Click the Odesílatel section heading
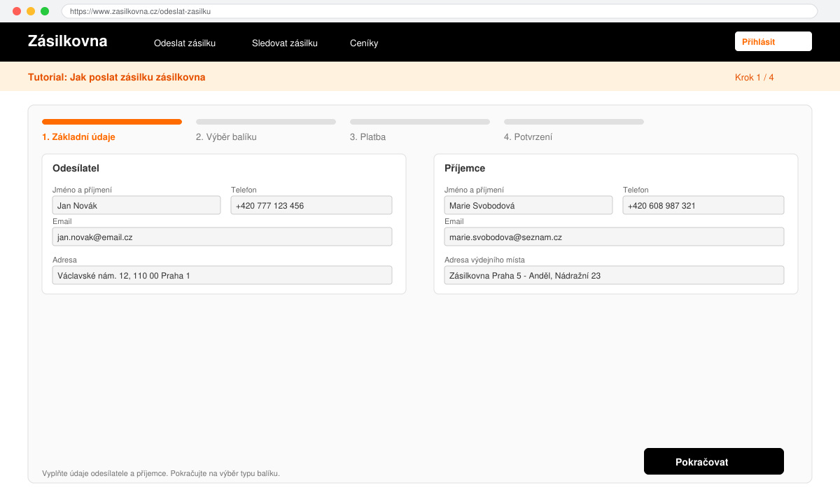Screen dimensions: 840x504 [76, 168]
